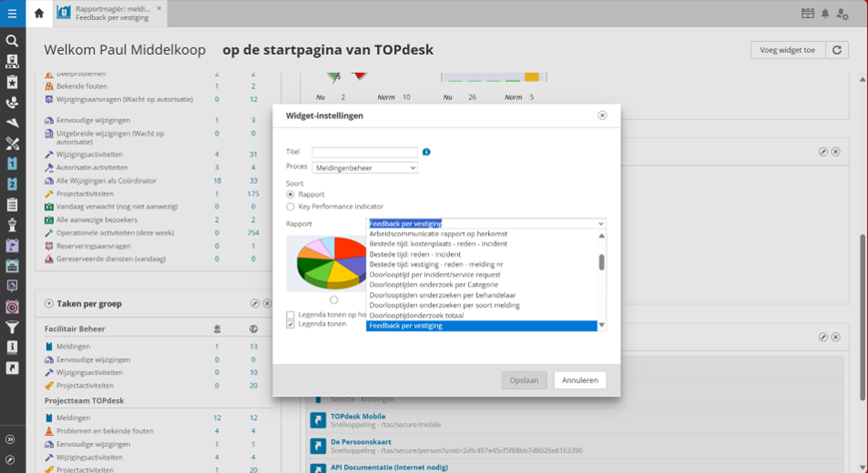
Task: Click the Voeg widget toe button
Action: (x=784, y=50)
